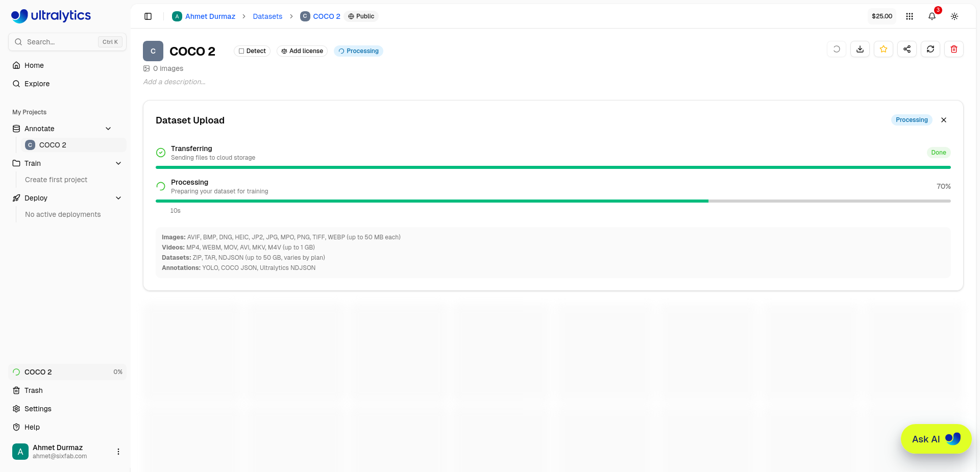Collapse the Annotate section chevron
This screenshot has width=980, height=472.
click(x=108, y=129)
